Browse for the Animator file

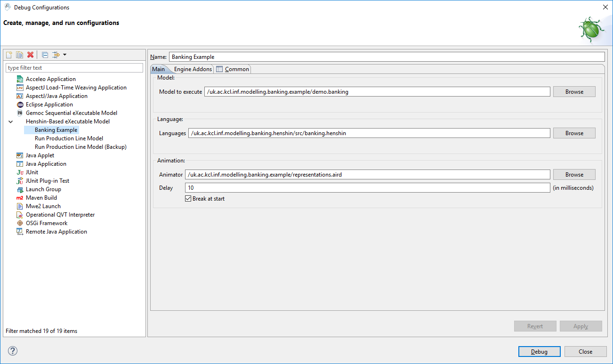pos(574,175)
